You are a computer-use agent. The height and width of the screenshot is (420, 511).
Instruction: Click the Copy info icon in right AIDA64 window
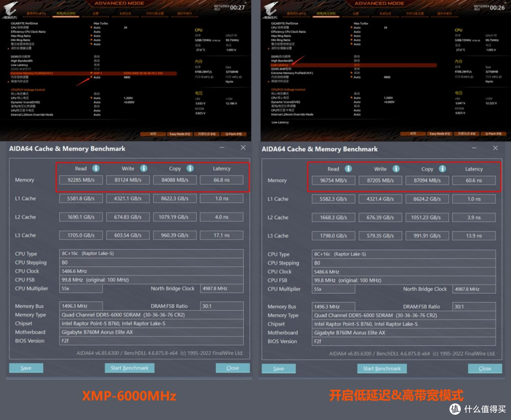(442, 169)
